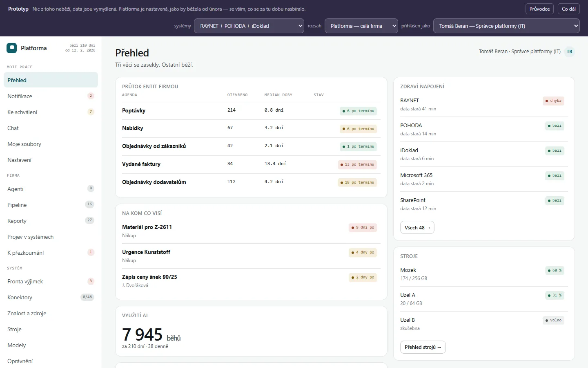
Task: Click the Nabídky row name
Action: pyautogui.click(x=132, y=128)
